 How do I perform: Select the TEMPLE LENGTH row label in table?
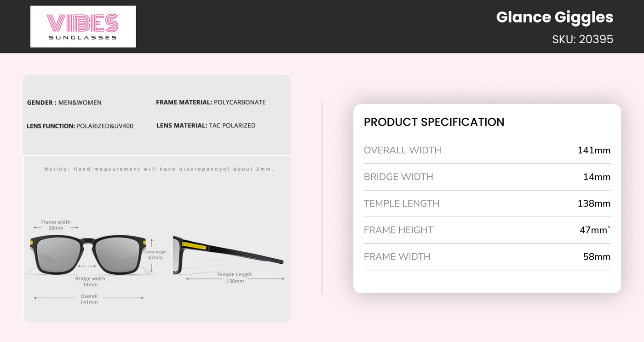[402, 203]
